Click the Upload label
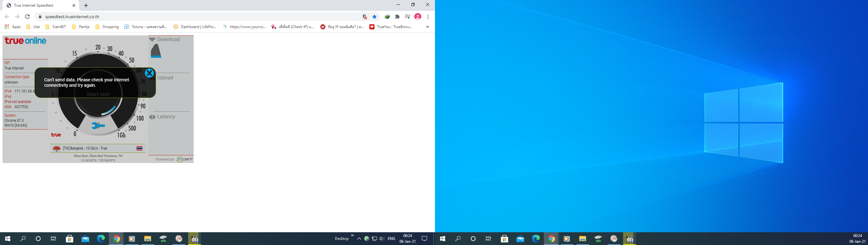 click(x=165, y=78)
